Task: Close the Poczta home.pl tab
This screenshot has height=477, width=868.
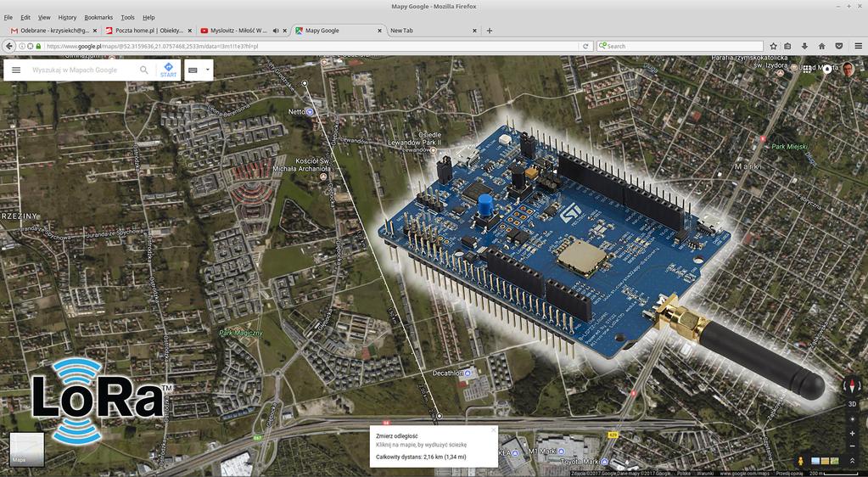Action: [x=190, y=31]
